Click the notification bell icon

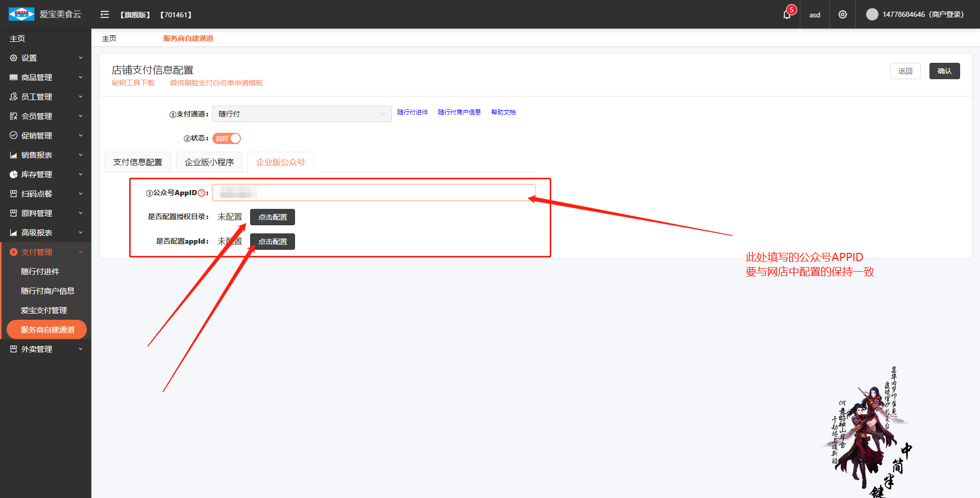pyautogui.click(x=787, y=15)
